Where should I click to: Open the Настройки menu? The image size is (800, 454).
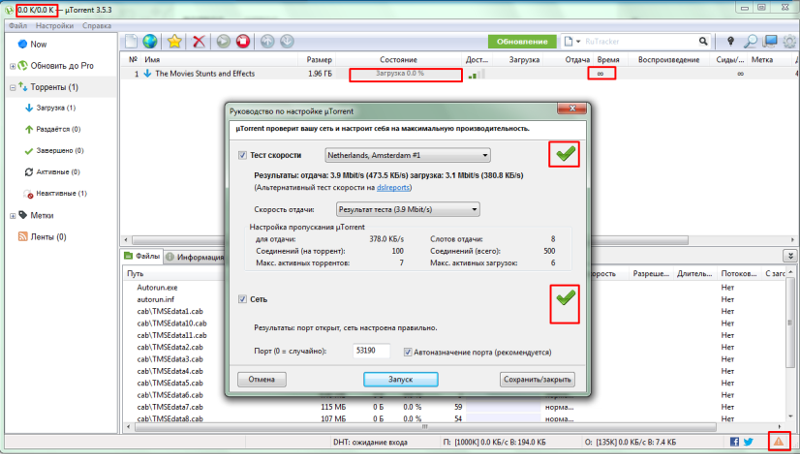click(x=55, y=26)
